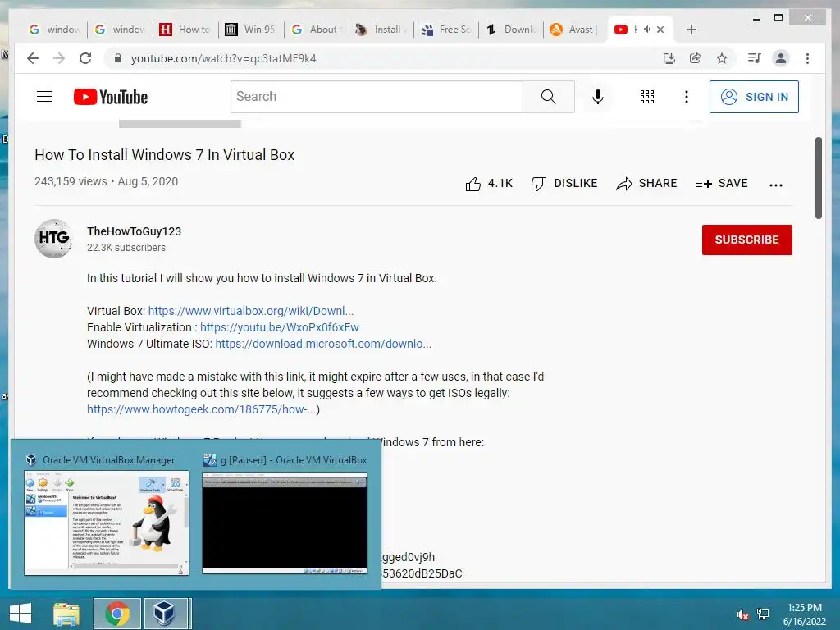Click the HTG channel avatar

[x=53, y=239]
